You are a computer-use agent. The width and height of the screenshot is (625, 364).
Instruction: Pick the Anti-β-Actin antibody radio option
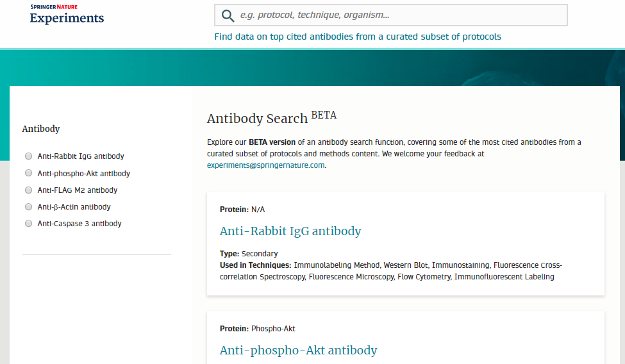28,207
